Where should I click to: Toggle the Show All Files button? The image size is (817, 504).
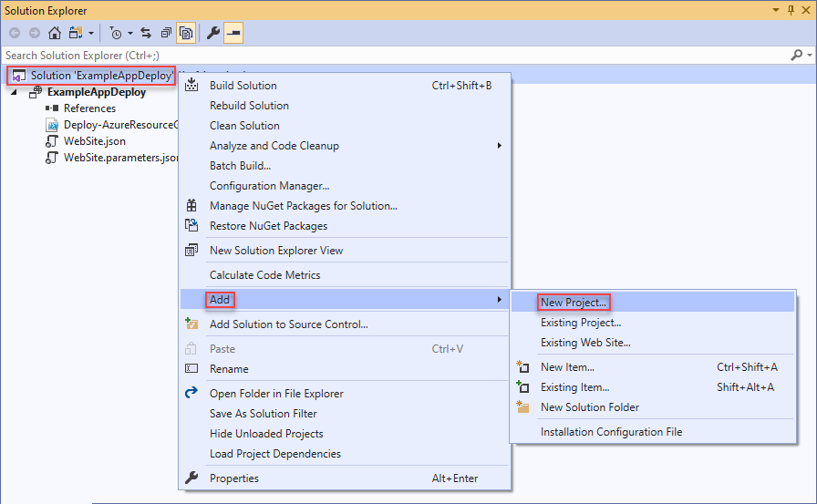(186, 34)
